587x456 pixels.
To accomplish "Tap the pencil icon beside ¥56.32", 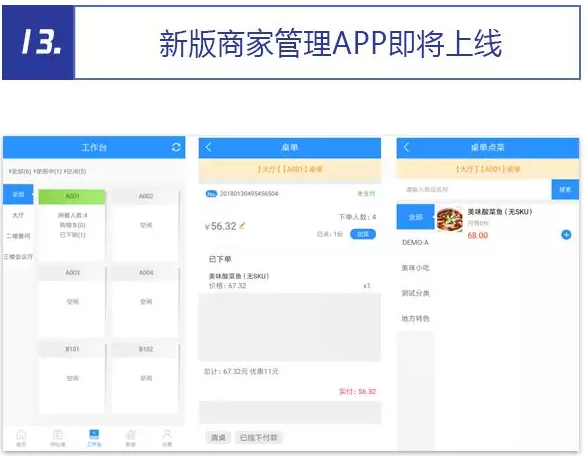I will [x=242, y=225].
